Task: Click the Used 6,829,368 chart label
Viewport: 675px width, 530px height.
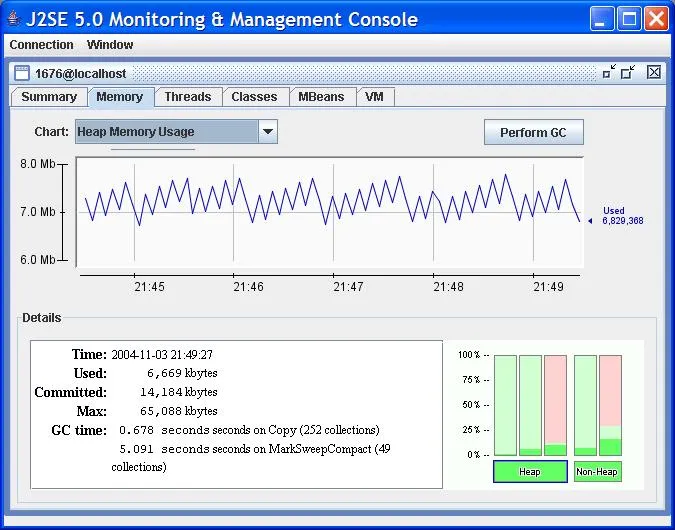Action: coord(622,216)
